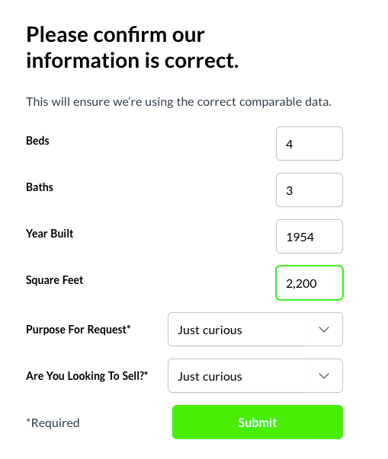This screenshot has height=459, width=388.
Task: Click the Square Feet label
Action: [x=55, y=280]
